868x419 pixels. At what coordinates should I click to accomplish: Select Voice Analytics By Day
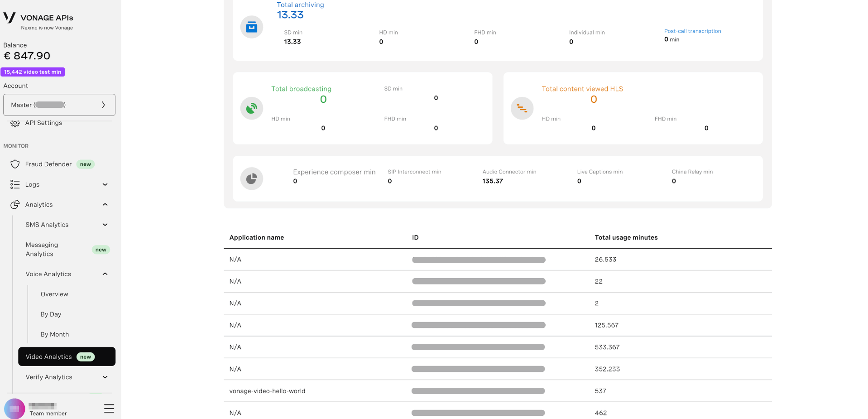coord(51,314)
